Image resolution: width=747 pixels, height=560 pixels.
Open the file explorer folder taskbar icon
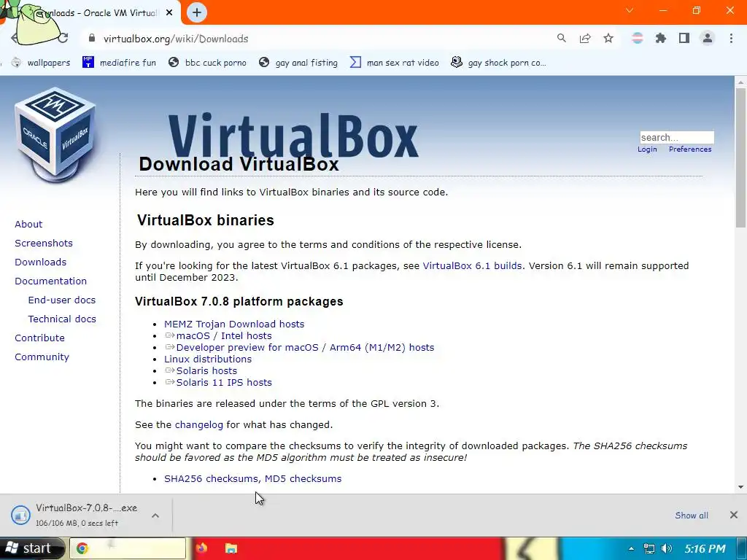(x=231, y=548)
